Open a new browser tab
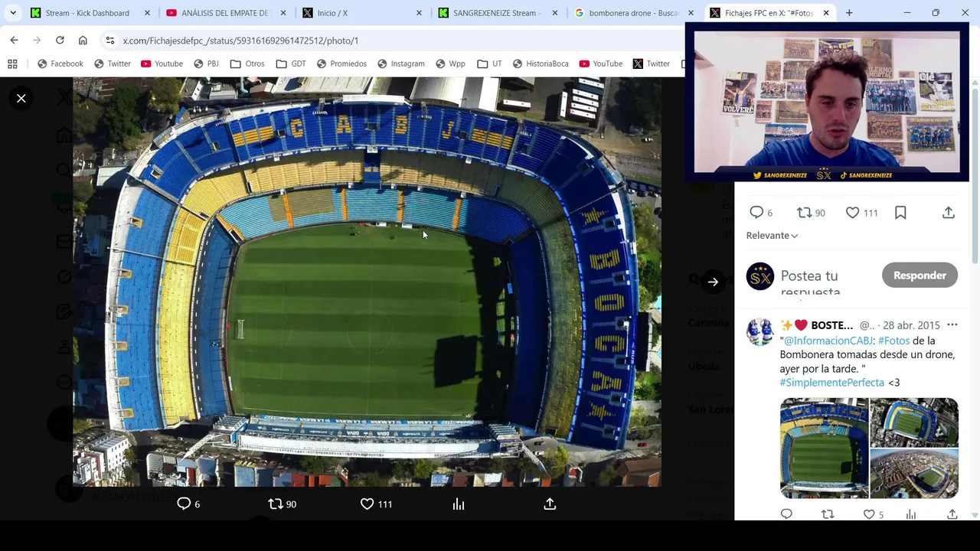This screenshot has width=980, height=551. [849, 13]
